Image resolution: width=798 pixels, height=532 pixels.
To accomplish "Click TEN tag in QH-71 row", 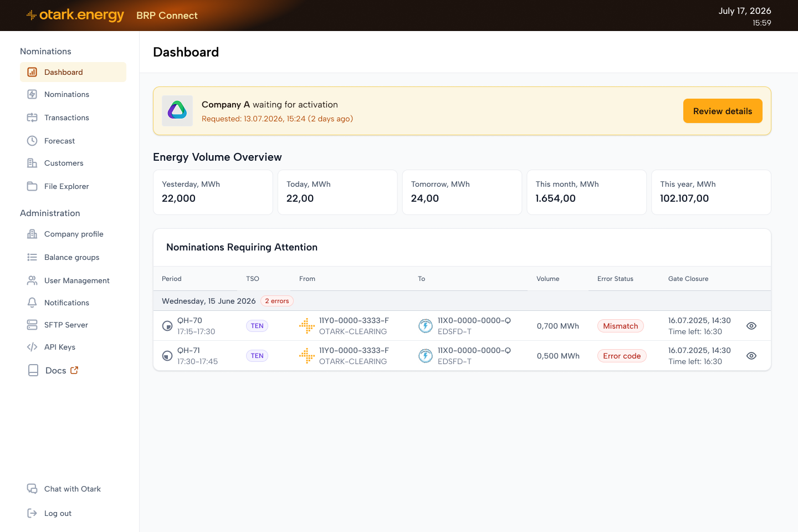I will coord(257,356).
